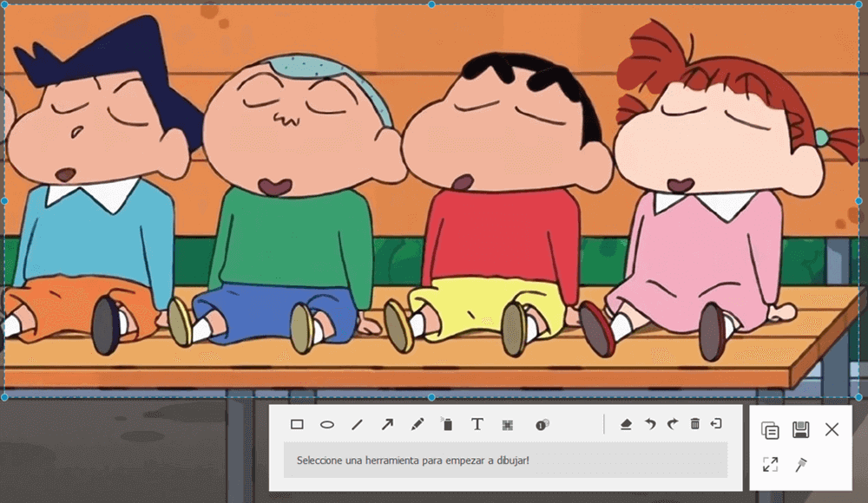The width and height of the screenshot is (868, 503).
Task: Click the hint text 'Seleccione una herramienta para empezar a dibujar!'
Action: (x=413, y=461)
